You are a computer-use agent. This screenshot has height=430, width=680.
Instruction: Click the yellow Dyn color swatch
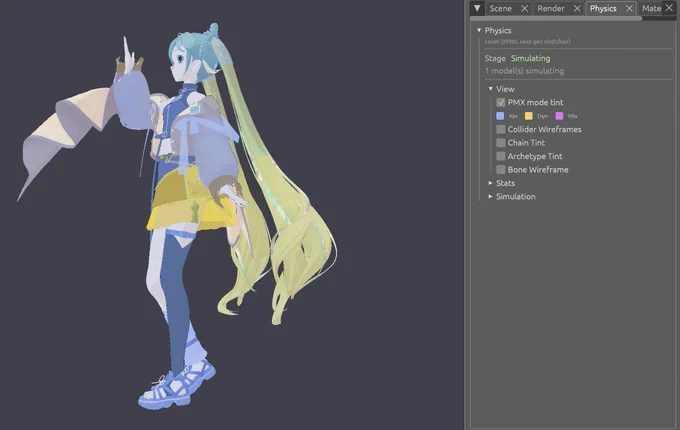529,116
